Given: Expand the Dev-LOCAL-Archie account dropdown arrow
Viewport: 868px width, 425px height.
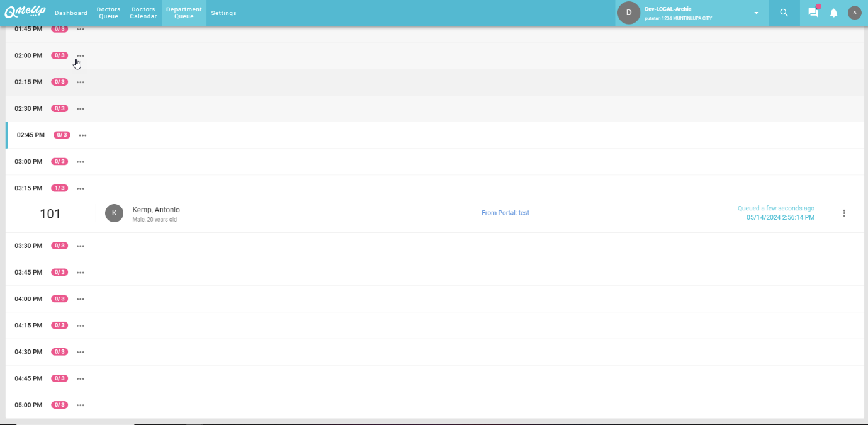Looking at the screenshot, I should click(756, 13).
